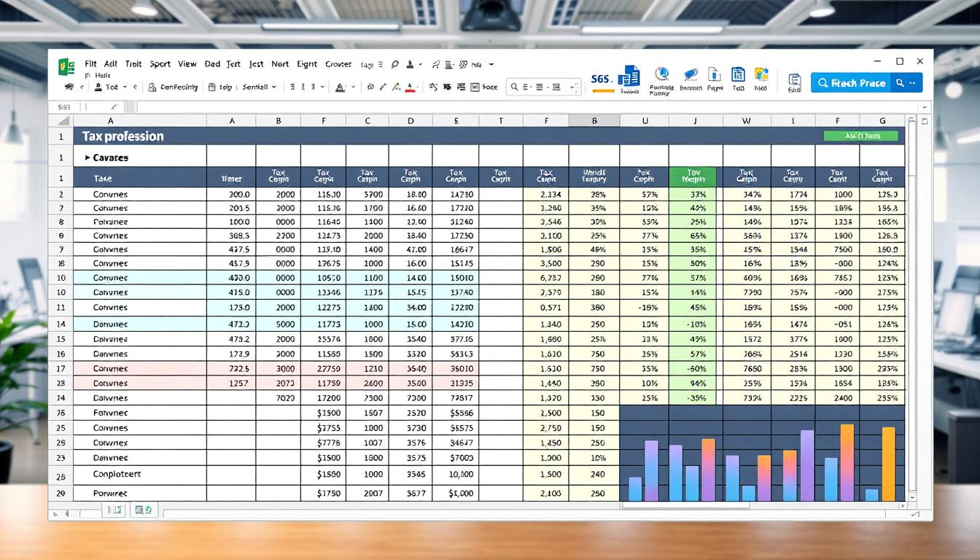980x560 pixels.
Task: Open the font A dropdown arrow
Action: click(x=354, y=87)
